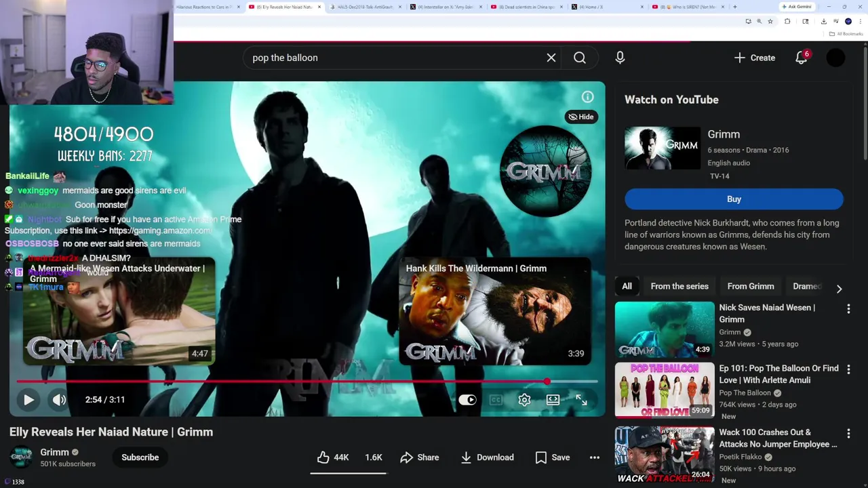868x488 pixels.
Task: Run search with the magnifier icon
Action: [x=580, y=58]
